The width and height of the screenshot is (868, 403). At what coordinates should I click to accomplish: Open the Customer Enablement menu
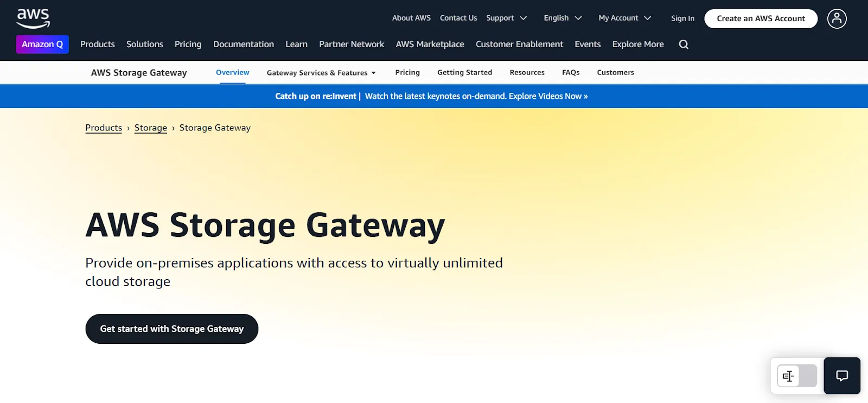coord(520,45)
